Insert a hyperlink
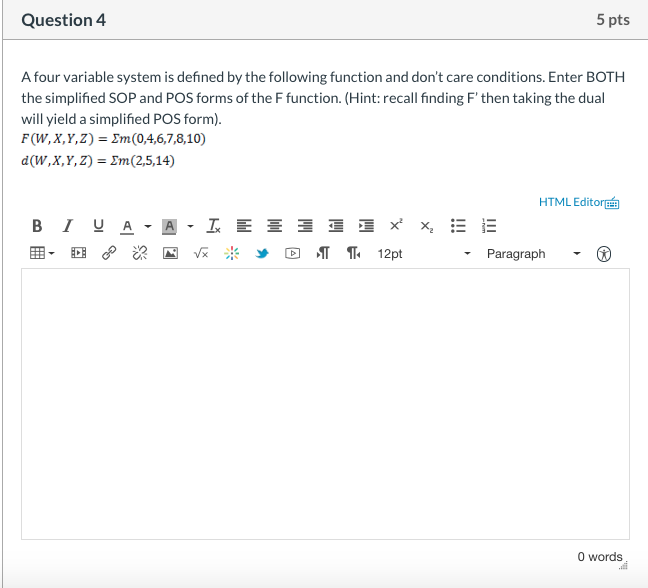This screenshot has width=648, height=588. pos(109,253)
